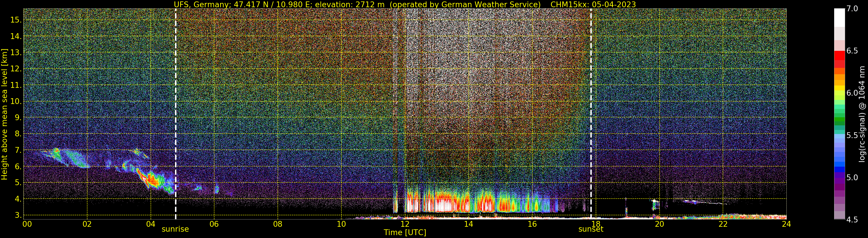Select the white dashed sunrise line
The width and height of the screenshot is (868, 238).
176,114
